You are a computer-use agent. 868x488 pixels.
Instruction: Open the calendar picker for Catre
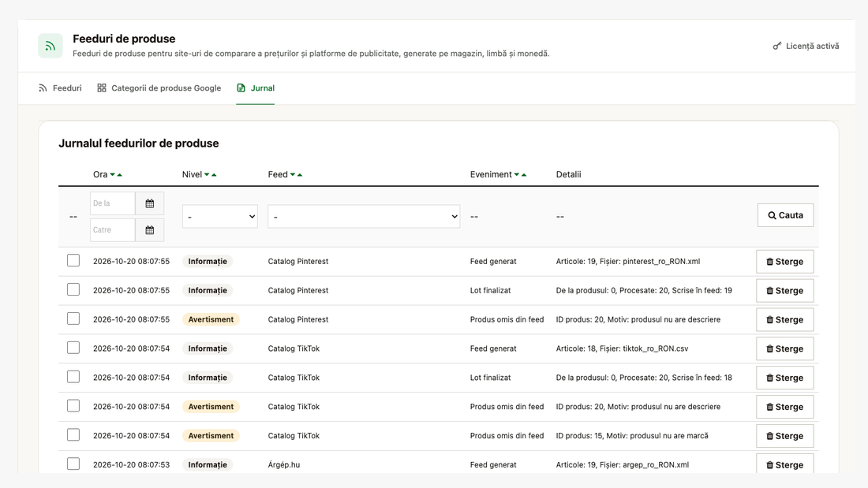(149, 230)
